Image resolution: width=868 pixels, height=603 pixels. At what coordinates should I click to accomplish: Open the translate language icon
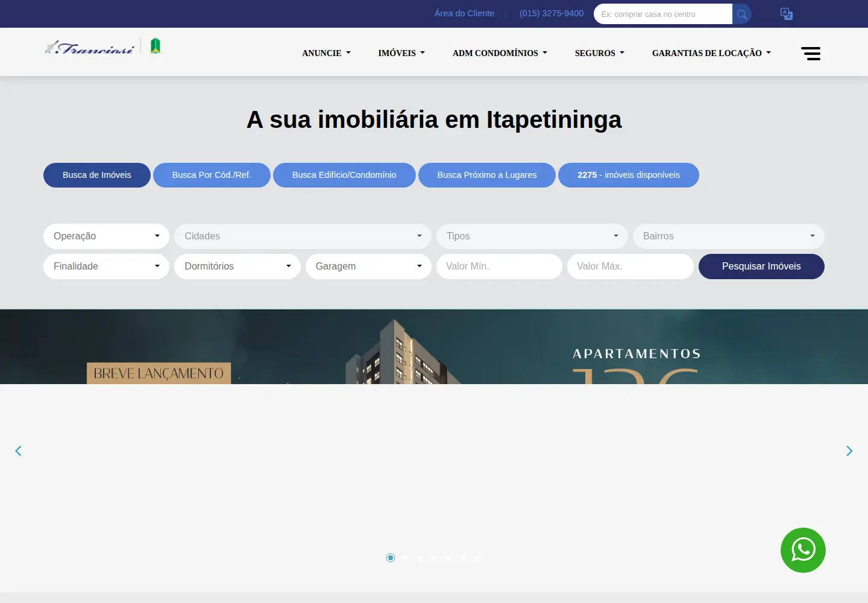click(x=787, y=14)
